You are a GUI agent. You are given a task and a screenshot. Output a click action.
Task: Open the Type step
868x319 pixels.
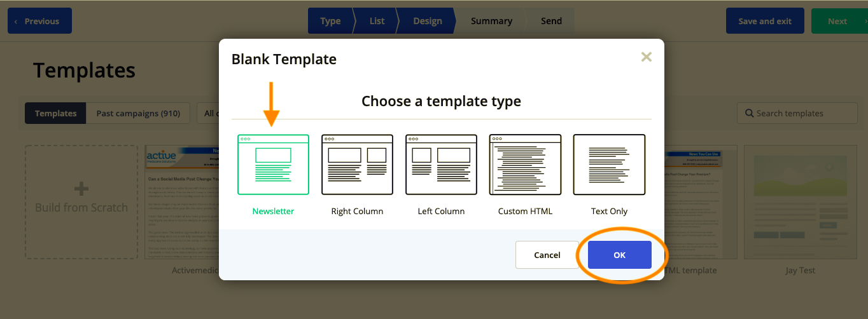[x=330, y=21]
